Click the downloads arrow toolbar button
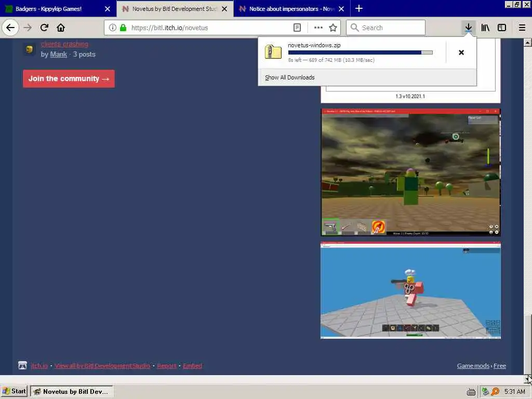 point(469,28)
